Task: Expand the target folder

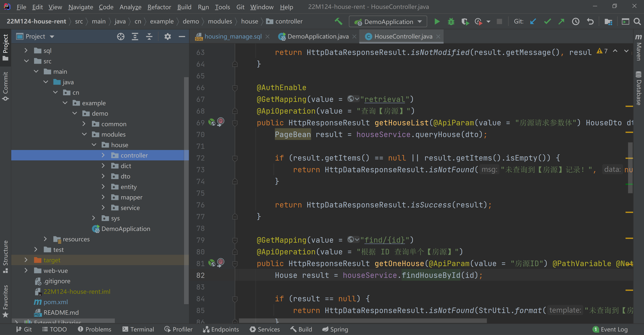Action: click(x=26, y=260)
